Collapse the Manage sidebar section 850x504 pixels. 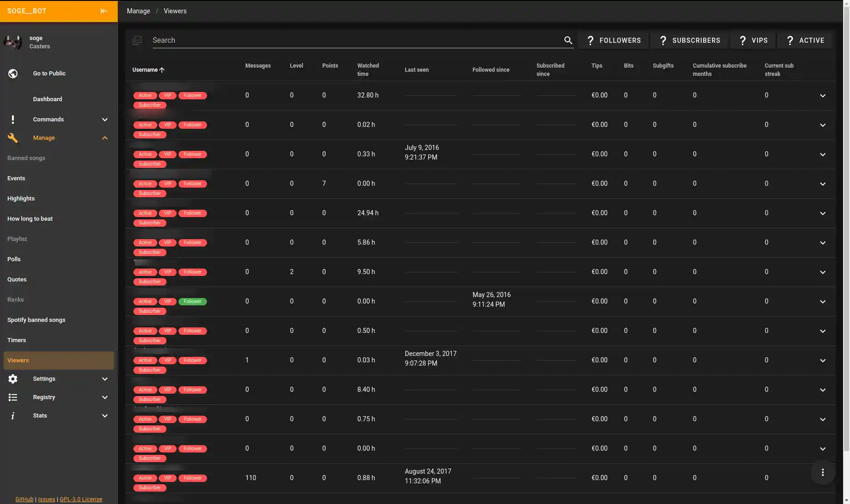[x=104, y=138]
